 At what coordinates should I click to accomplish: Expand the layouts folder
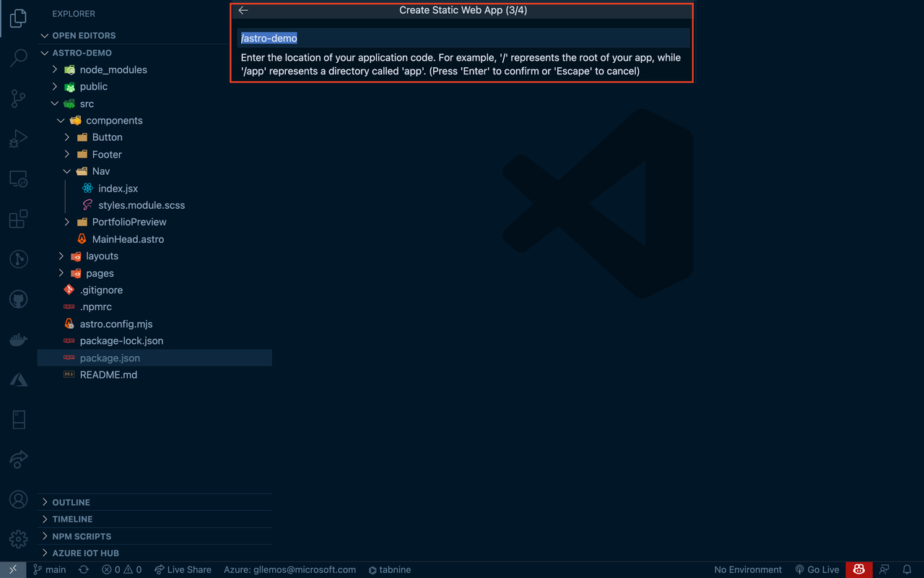coord(154,256)
